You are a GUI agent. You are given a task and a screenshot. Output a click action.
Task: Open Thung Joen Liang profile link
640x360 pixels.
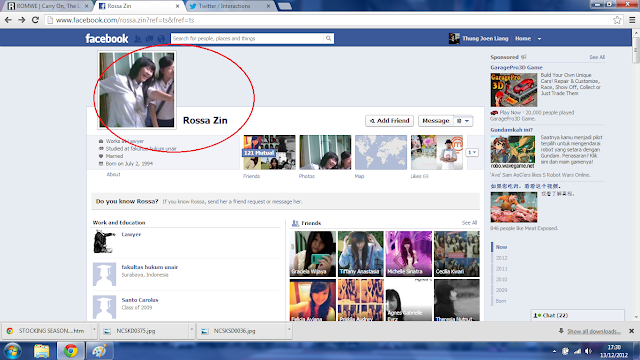coord(485,38)
